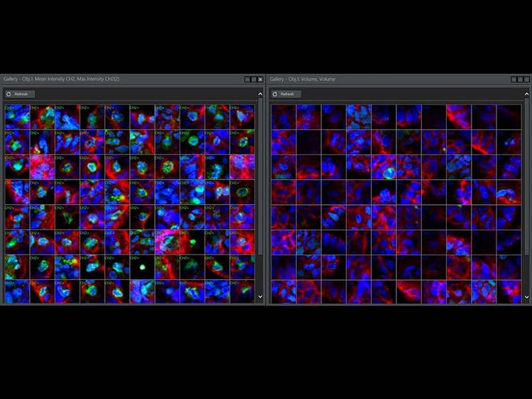This screenshot has width=532, height=399.
Task: Click Refresh in the Mean Intensity gallery
Action: pyautogui.click(x=19, y=94)
